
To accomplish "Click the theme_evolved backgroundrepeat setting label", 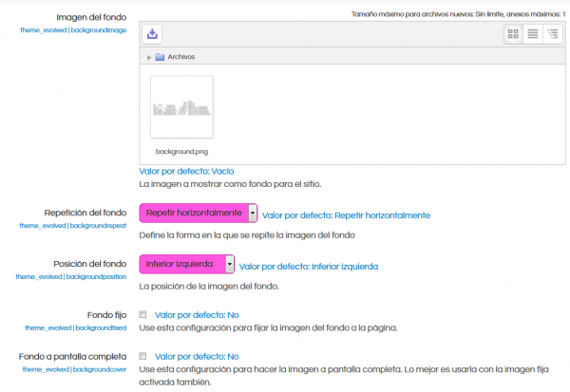I will click(x=73, y=226).
